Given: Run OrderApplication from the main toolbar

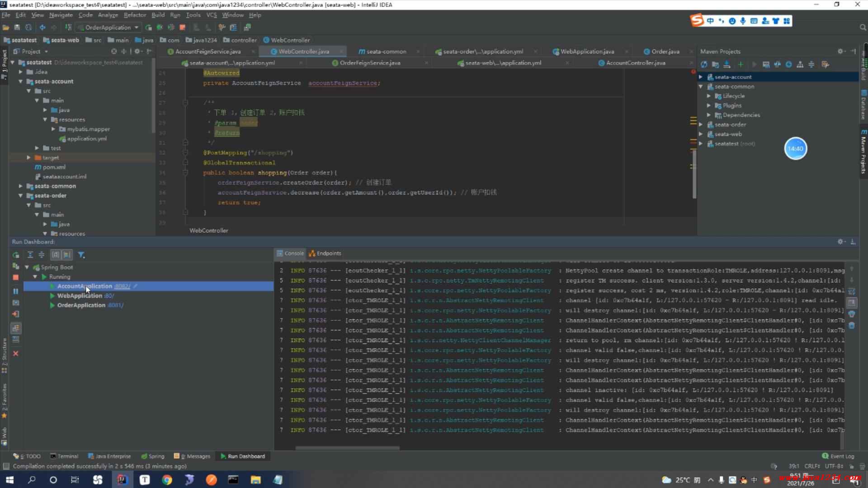Looking at the screenshot, I should tap(148, 28).
